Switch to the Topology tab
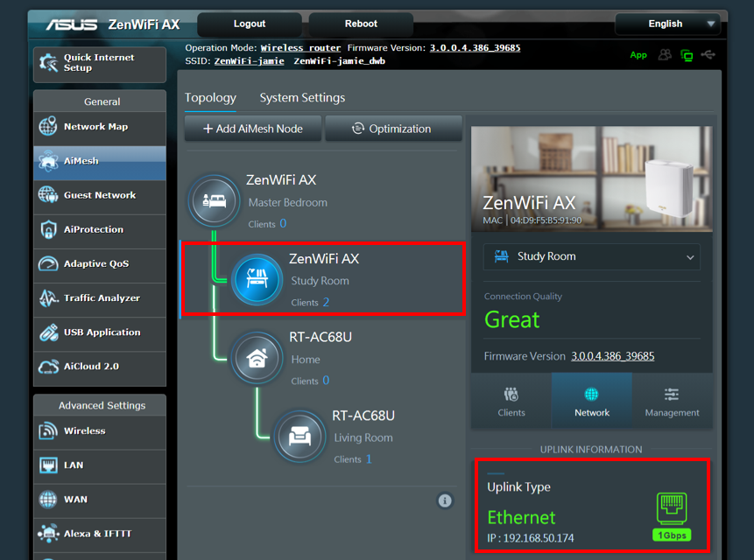This screenshot has width=754, height=560. coord(210,98)
